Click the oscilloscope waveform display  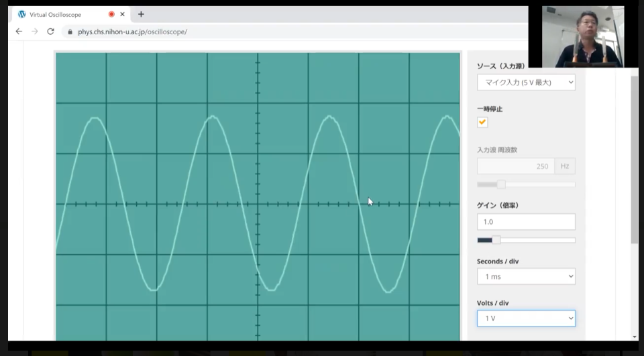[258, 196]
